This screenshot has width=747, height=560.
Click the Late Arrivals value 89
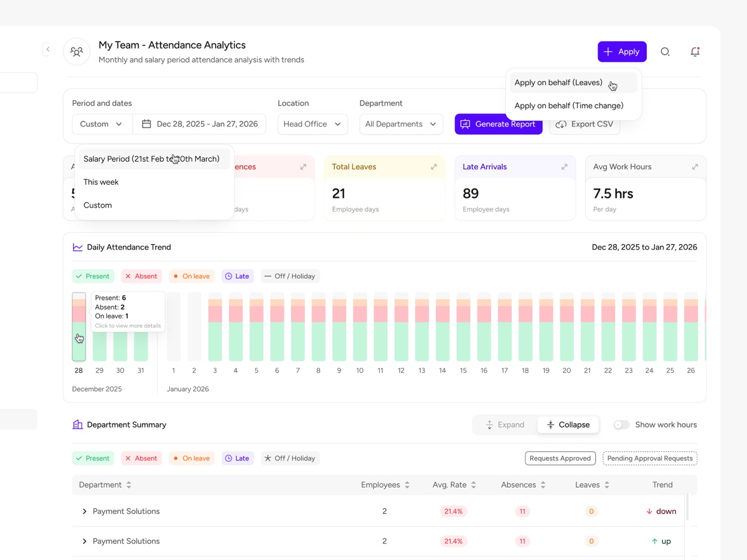(471, 194)
